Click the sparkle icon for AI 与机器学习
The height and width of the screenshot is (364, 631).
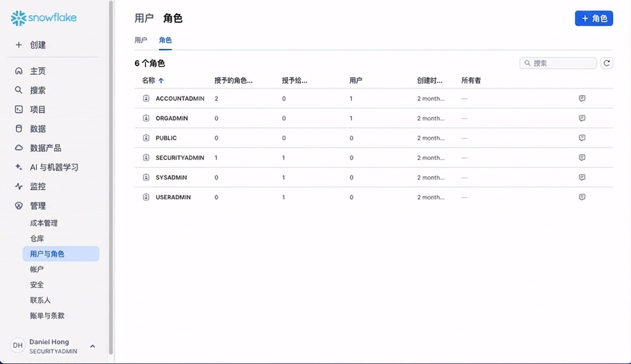coord(19,167)
